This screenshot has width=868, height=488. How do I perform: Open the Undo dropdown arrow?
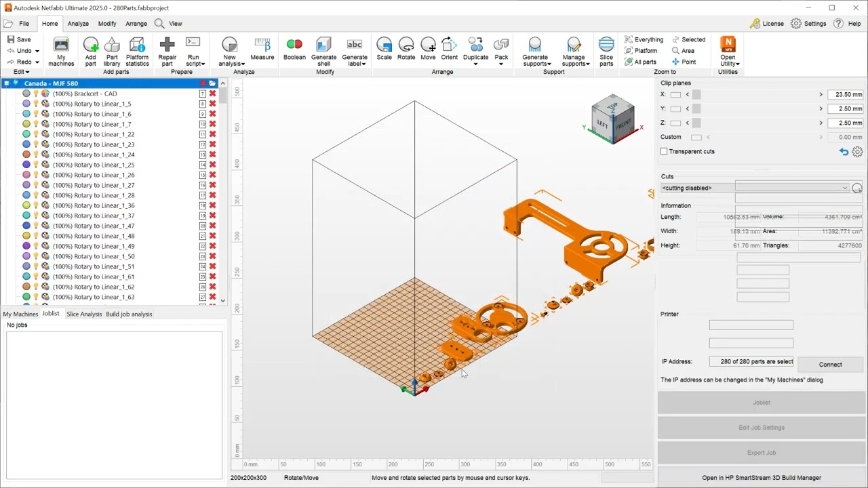click(37, 51)
